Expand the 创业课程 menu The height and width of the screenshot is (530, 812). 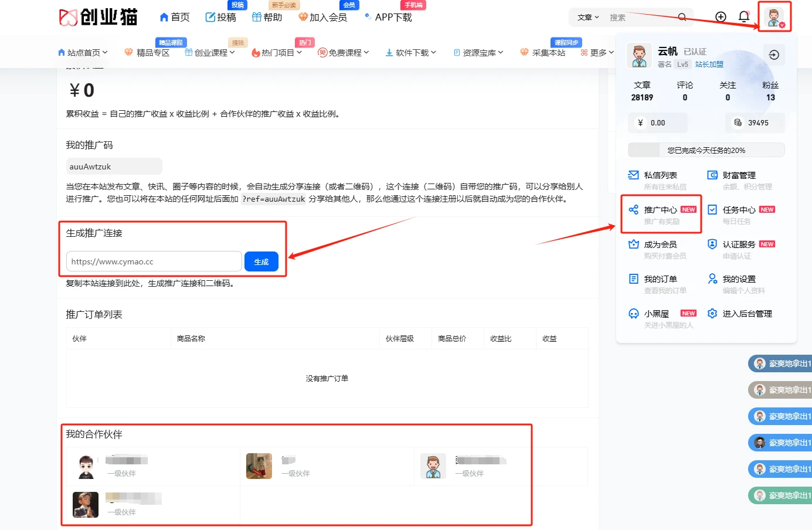tap(209, 52)
